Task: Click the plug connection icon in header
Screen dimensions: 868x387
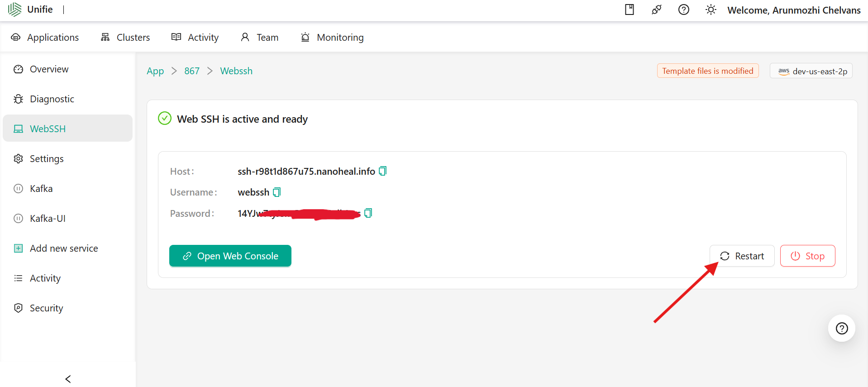Action: pyautogui.click(x=657, y=10)
